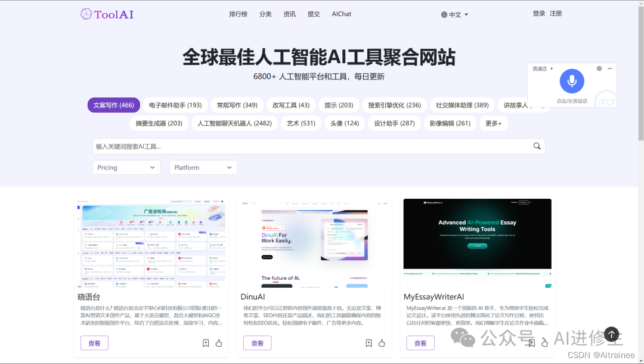Like the DinuAI card with thumbs-up
Screen dimensions: 644x364
[382, 343]
